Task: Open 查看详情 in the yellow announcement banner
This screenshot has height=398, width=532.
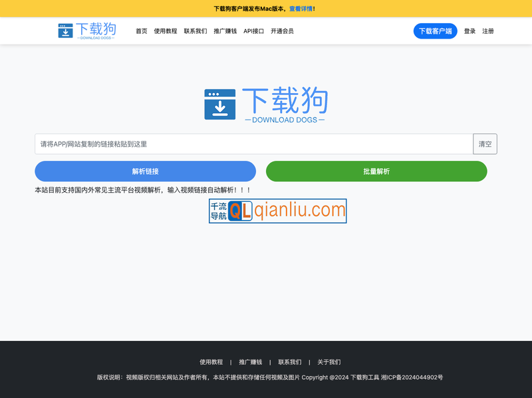Action: pos(301,9)
